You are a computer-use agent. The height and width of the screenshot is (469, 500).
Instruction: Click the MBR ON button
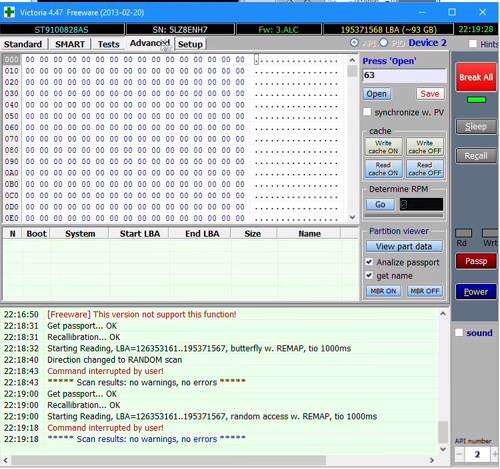383,291
